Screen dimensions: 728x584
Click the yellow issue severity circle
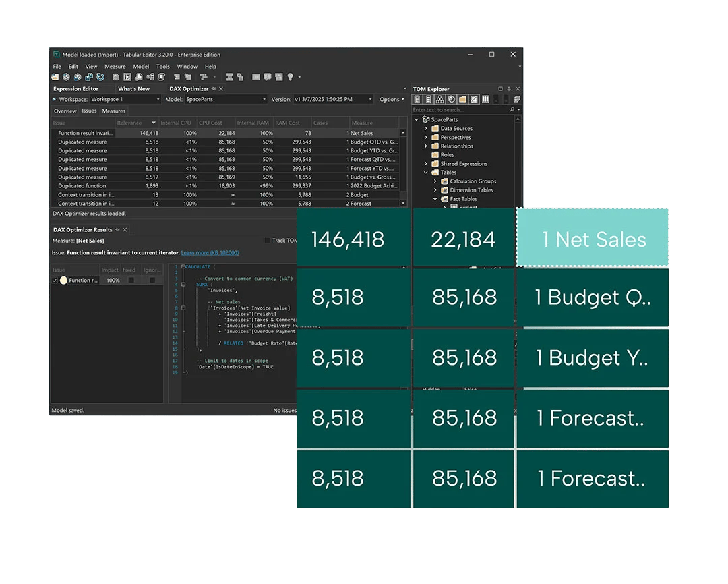[x=63, y=280]
